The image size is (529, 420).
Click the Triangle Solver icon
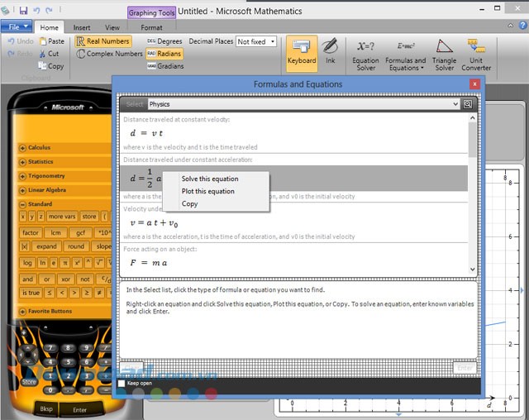coord(445,51)
